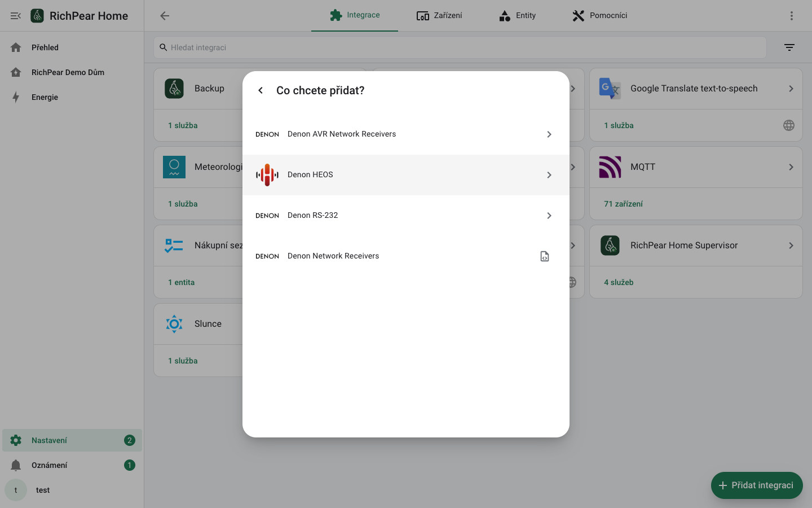
Task: Click the Oznámení bell icon
Action: click(16, 465)
